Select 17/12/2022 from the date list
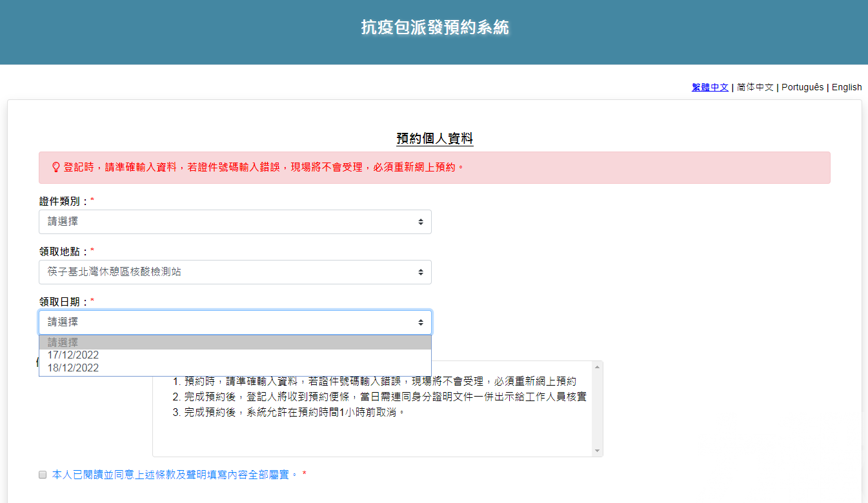Screen dimensions: 868x503 tap(235, 355)
